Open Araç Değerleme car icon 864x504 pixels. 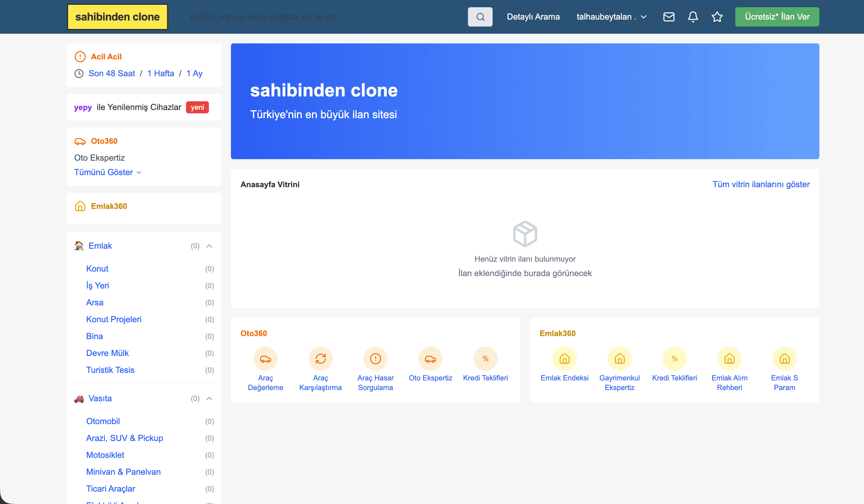[x=265, y=359]
